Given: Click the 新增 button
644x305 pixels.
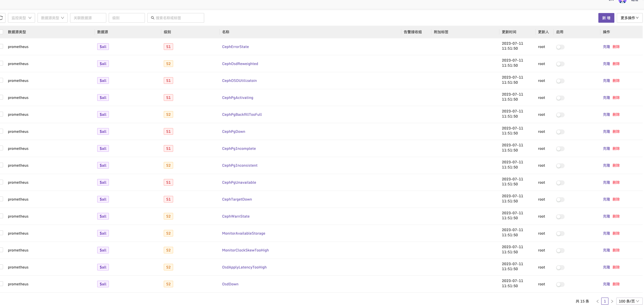Looking at the screenshot, I should click(606, 18).
